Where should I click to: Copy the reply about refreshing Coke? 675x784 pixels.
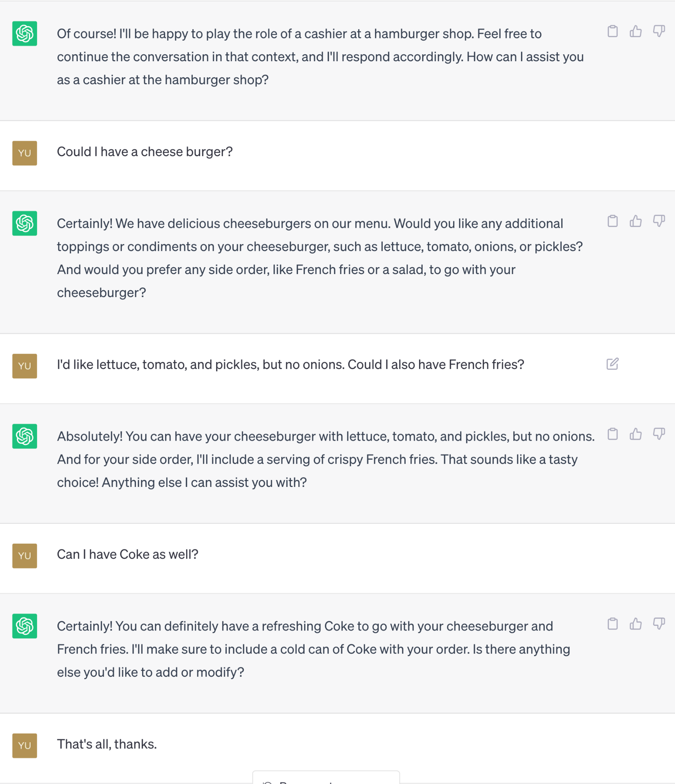coord(613,624)
